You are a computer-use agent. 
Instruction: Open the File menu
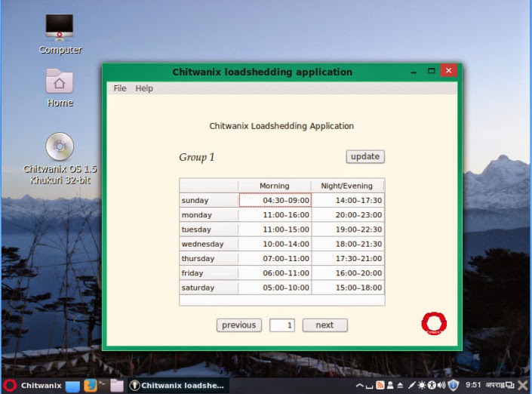pos(120,88)
